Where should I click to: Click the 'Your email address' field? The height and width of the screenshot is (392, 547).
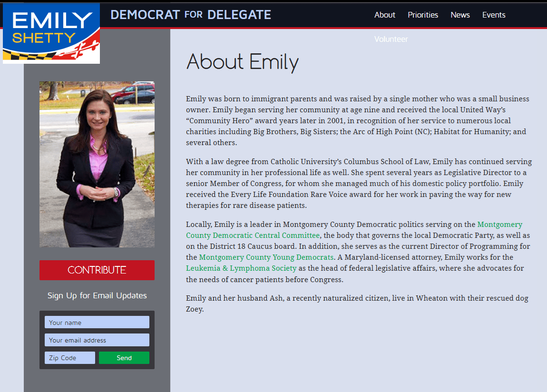97,340
